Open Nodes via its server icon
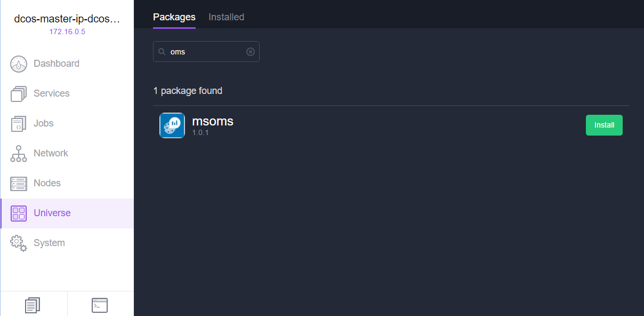644x316 pixels. [x=19, y=183]
